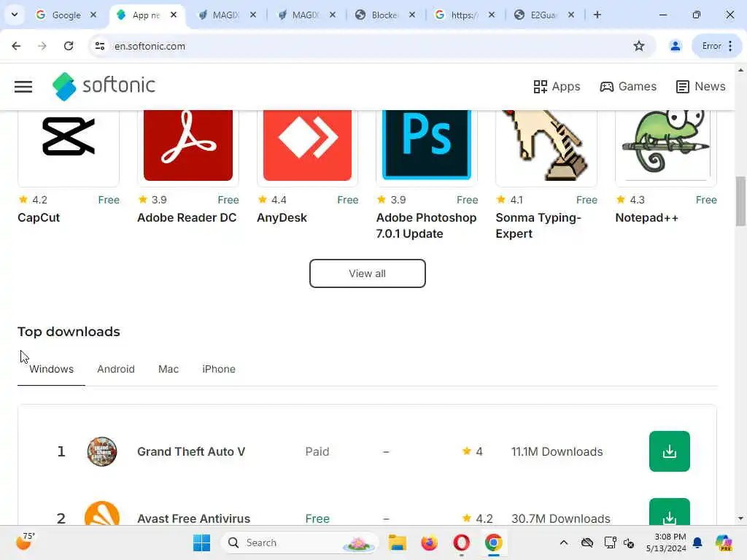This screenshot has width=747, height=560.
Task: Open the Adobe Photoshop icon
Action: [x=427, y=146]
